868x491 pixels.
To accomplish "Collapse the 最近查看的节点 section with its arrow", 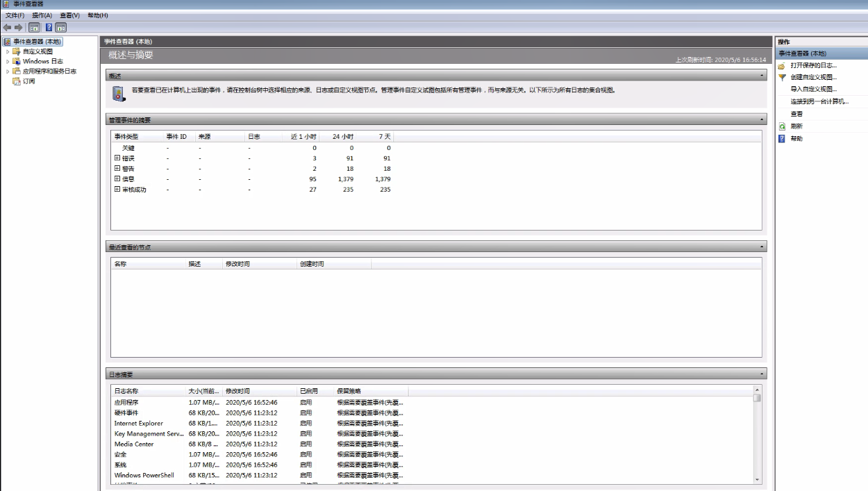I will point(762,247).
